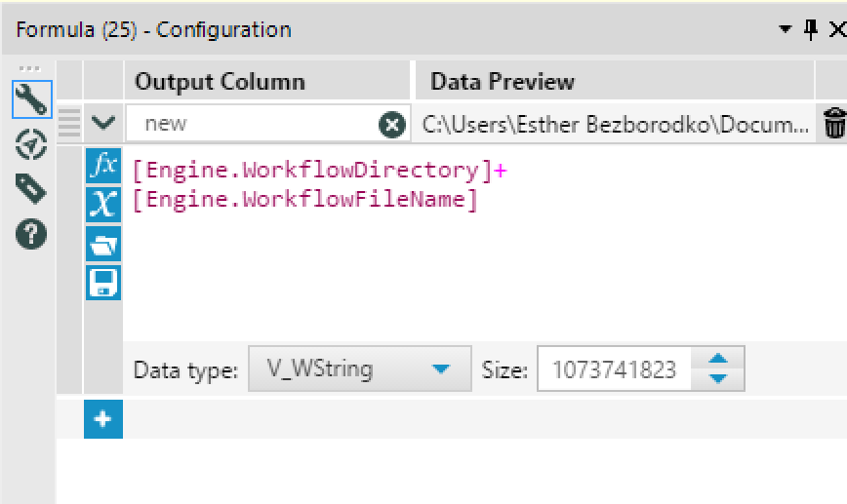
Task: Decrease the Size value with the down arrow
Action: pyautogui.click(x=718, y=378)
